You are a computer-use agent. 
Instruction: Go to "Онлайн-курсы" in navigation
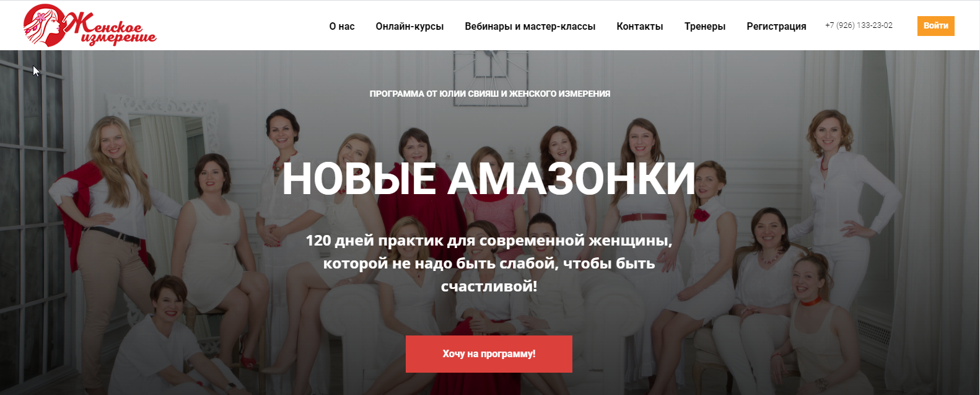[409, 26]
